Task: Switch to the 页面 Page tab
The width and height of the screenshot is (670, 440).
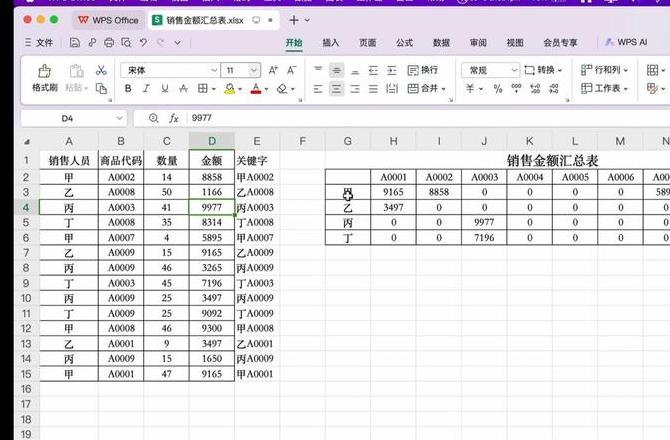Action: [367, 43]
